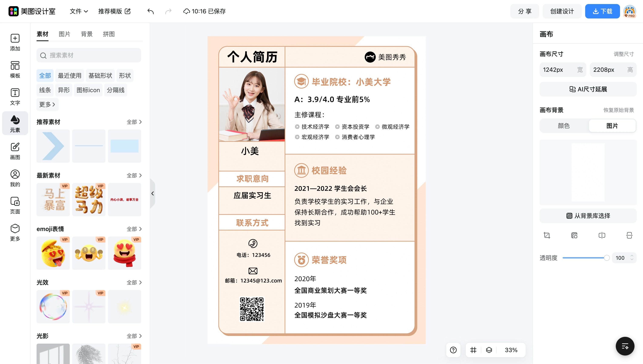Open the 我的 (My) sidebar section

[15, 178]
